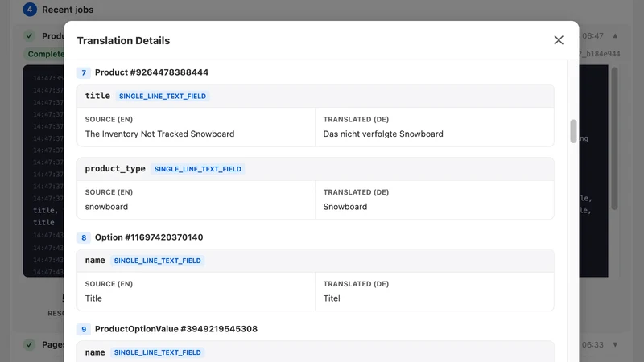Click TRANSLATED (DE) label in Option name card
The image size is (644, 362).
point(356,284)
